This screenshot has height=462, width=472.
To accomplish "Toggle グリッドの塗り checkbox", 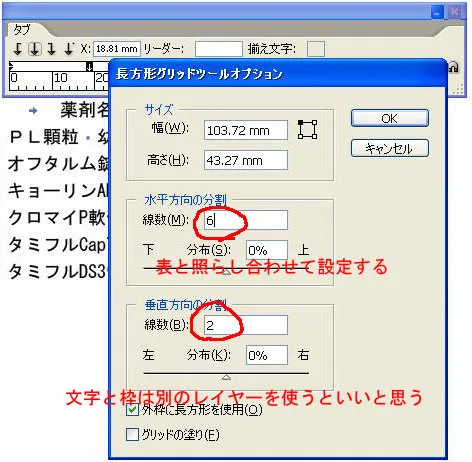I will click(x=132, y=434).
